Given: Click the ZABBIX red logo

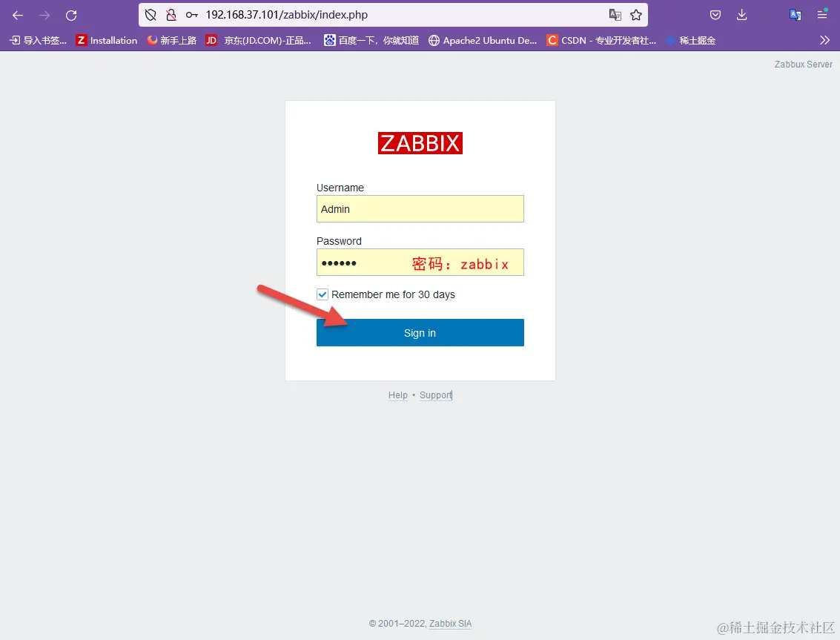Looking at the screenshot, I should pos(420,143).
